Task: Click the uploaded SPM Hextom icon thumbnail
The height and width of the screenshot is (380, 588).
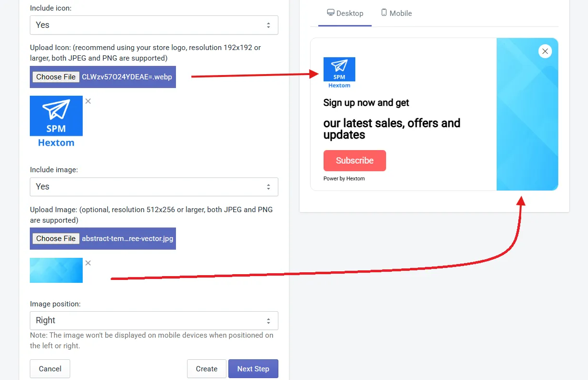Action: (56, 122)
